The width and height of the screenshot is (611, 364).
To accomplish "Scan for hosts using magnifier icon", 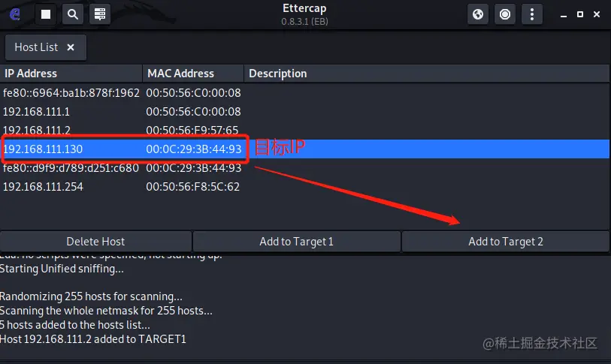I will pos(73,14).
